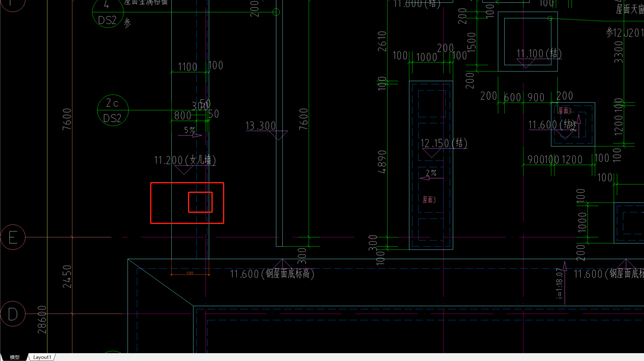Click the red 屋面3 label below the 2% arrow
This screenshot has height=361, width=644.
[x=429, y=200]
